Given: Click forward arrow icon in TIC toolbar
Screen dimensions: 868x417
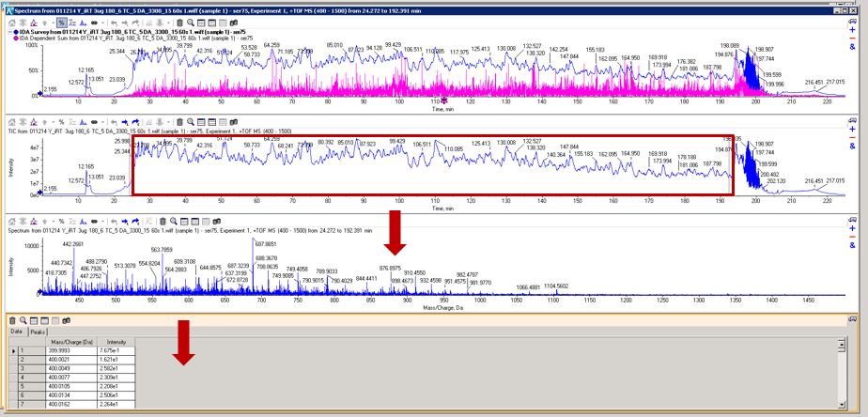Looking at the screenshot, I should [x=125, y=122].
